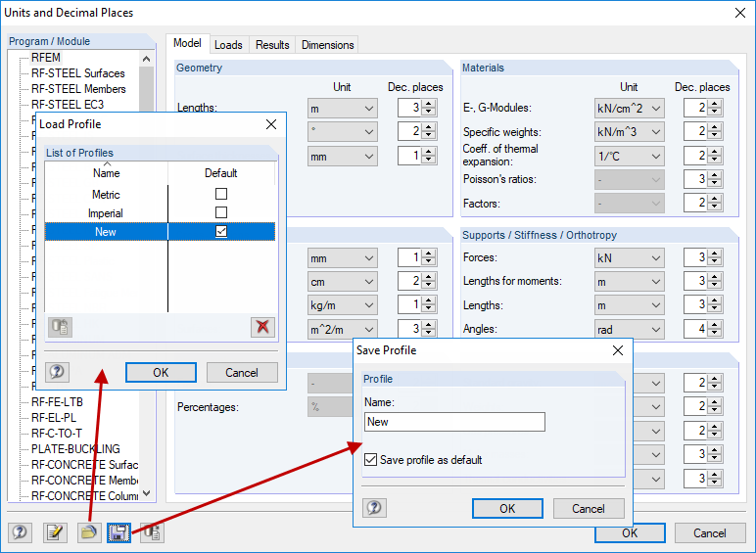This screenshot has width=756, height=553.
Task: Switch to the Loads tab
Action: point(228,45)
